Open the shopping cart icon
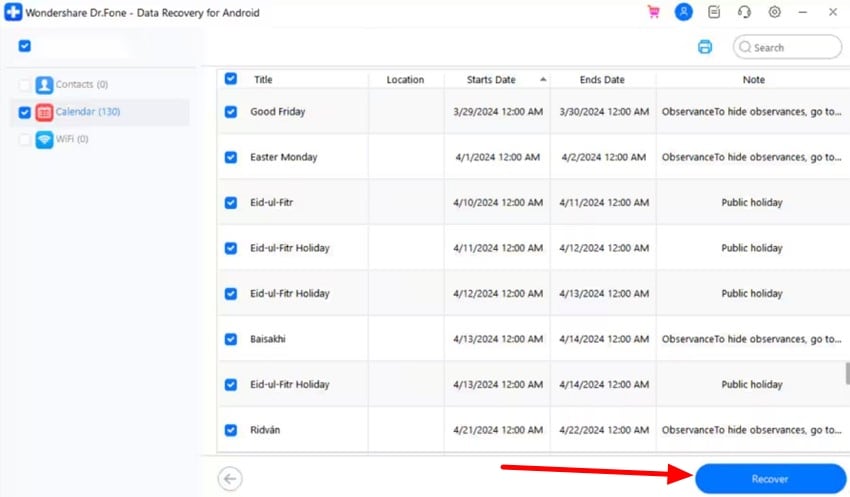This screenshot has height=497, width=850. tap(654, 12)
